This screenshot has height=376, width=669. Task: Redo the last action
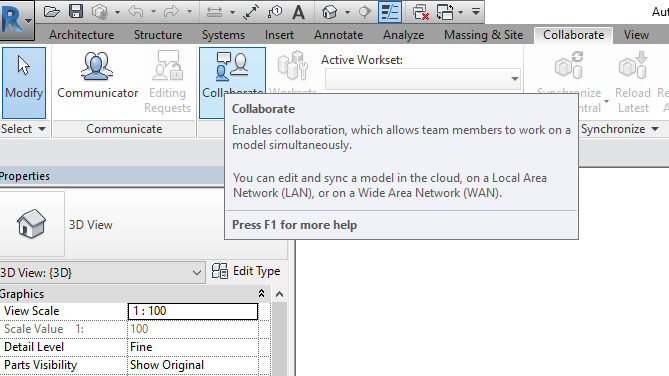pyautogui.click(x=172, y=12)
